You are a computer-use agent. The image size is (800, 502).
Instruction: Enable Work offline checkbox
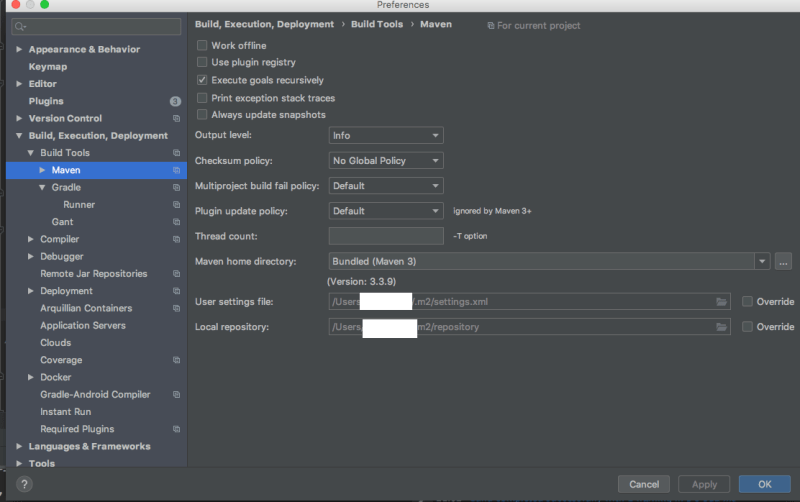202,45
